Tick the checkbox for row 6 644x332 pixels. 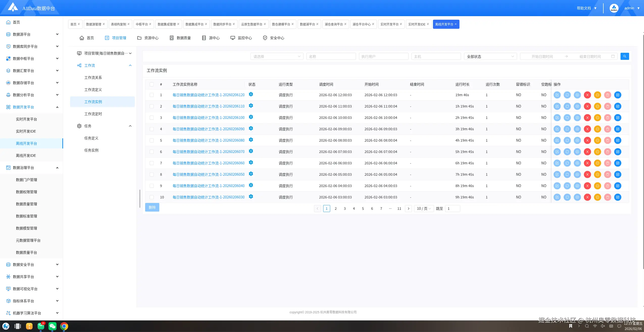[151, 152]
